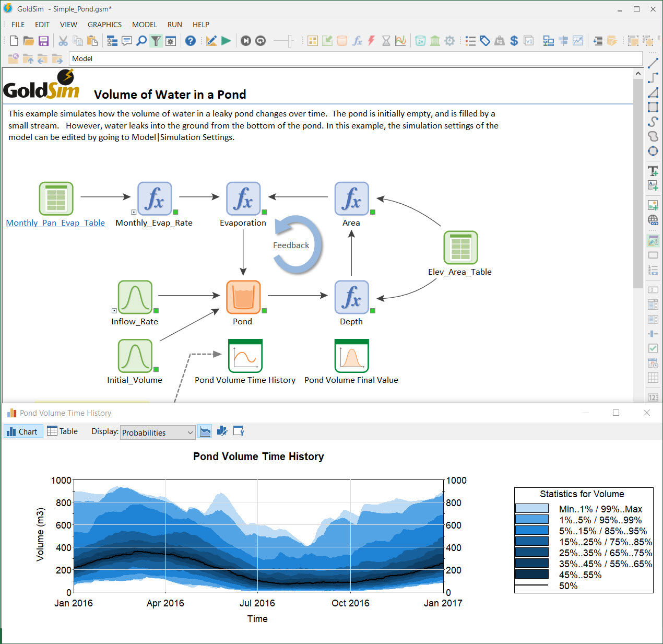The width and height of the screenshot is (663, 644).
Task: Switch to Table view in result window
Action: [63, 431]
